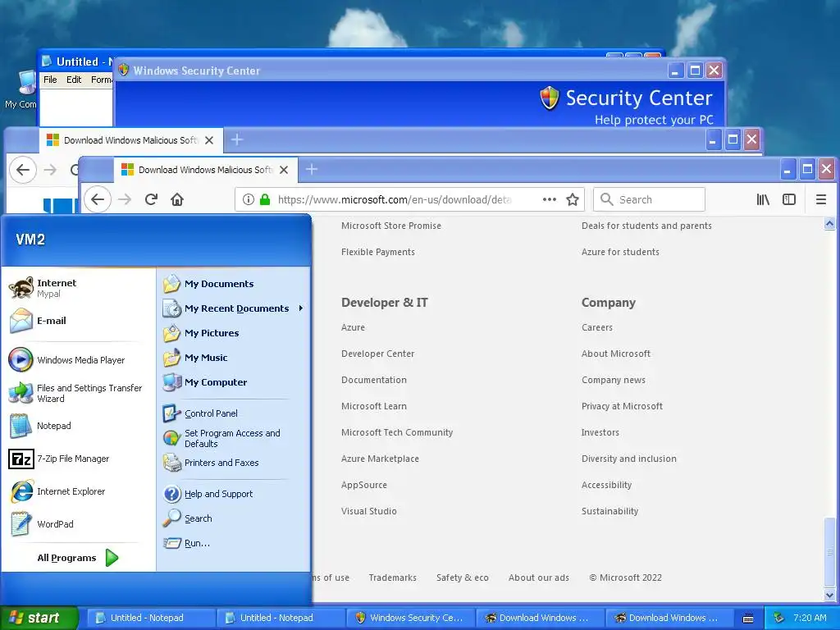Open the Library bookmarks icon
The height and width of the screenshot is (630, 840).
[x=763, y=200]
